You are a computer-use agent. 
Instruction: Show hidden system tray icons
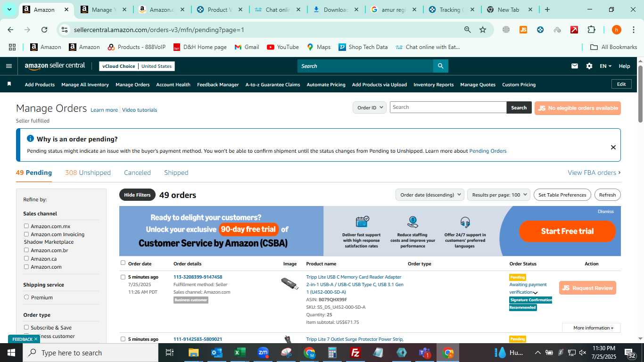[x=537, y=353]
